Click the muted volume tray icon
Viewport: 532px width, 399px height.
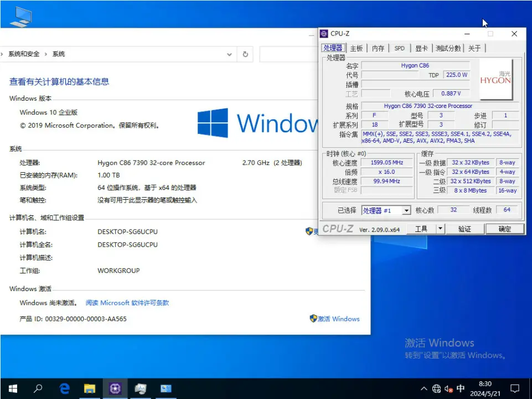pyautogui.click(x=448, y=388)
